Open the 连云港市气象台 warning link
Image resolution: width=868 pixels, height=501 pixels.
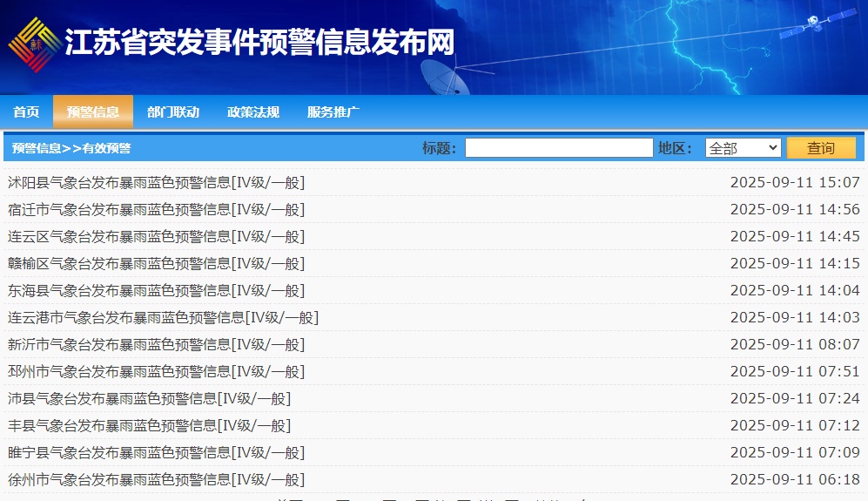click(x=164, y=317)
